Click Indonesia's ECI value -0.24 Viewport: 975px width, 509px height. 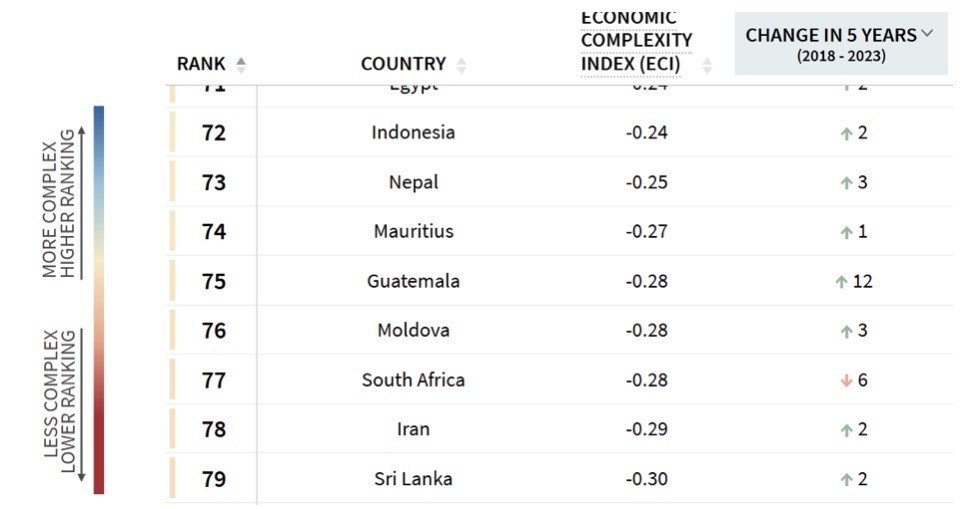coord(646,133)
